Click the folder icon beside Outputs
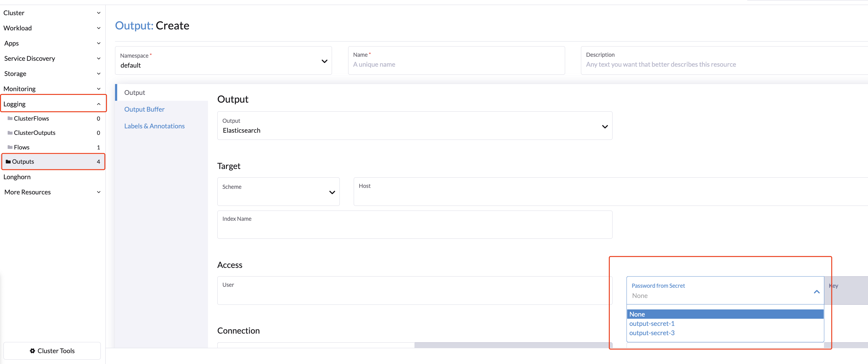This screenshot has height=364, width=868. point(8,162)
